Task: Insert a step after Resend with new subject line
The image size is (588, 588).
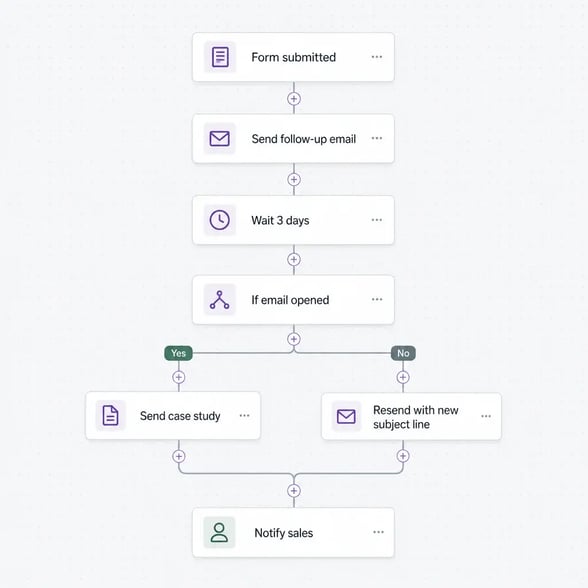Action: pyautogui.click(x=403, y=456)
